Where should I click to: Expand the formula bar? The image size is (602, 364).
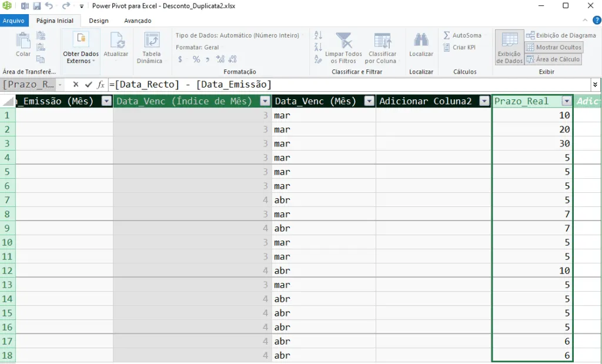(595, 85)
